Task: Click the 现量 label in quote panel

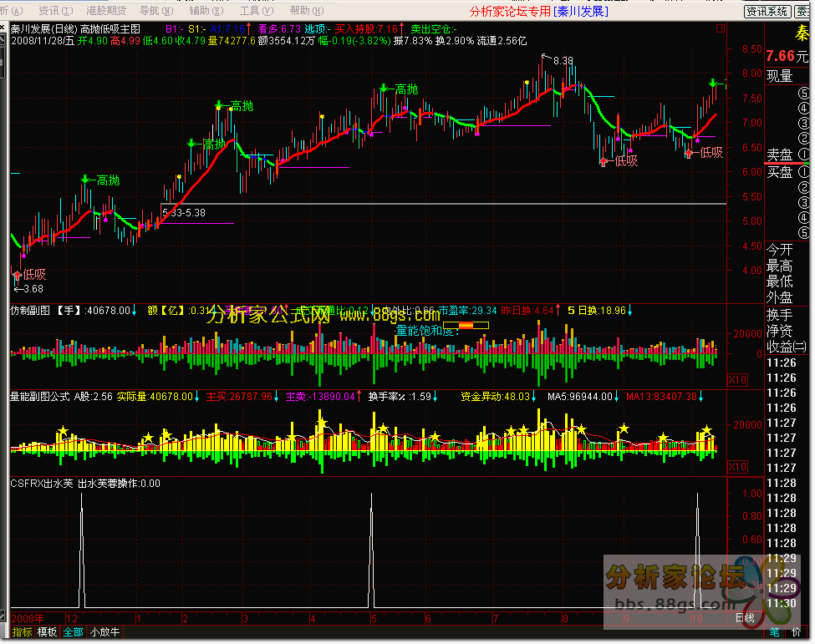Action: (x=780, y=76)
